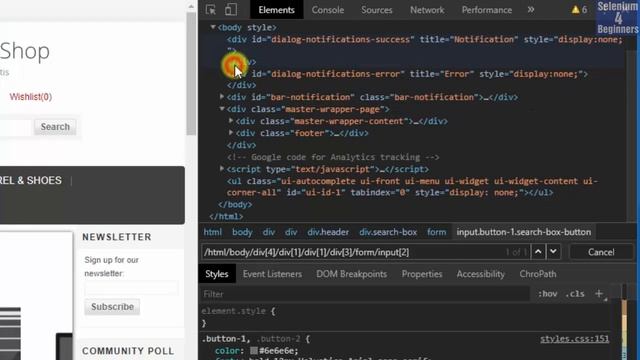Open styles.css:151 source link
Screen dimensions: 640x360
point(574,339)
